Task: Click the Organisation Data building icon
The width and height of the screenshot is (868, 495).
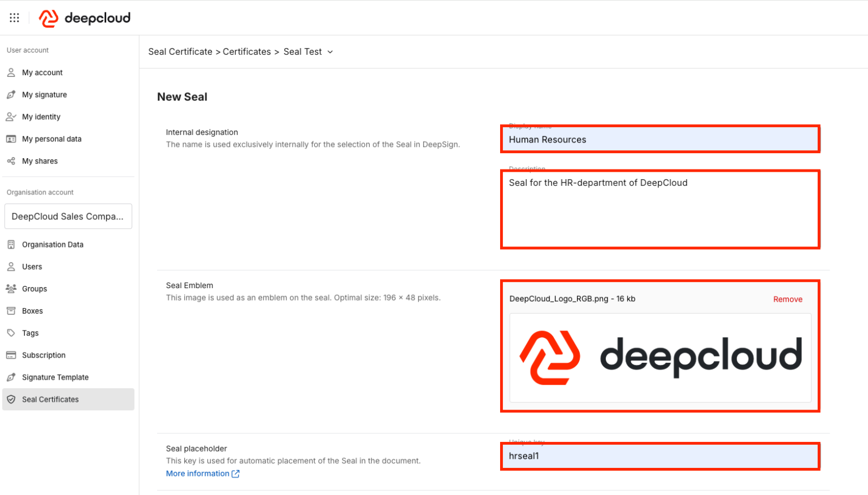Action: point(11,245)
